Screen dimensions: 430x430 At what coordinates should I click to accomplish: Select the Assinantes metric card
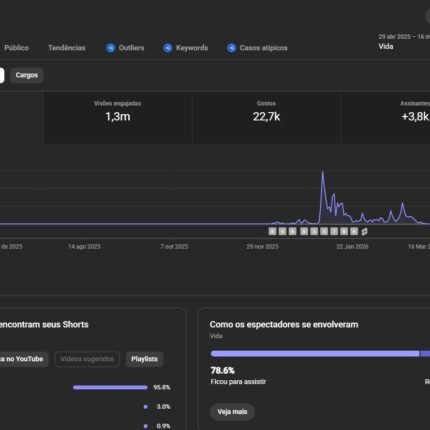click(x=386, y=118)
